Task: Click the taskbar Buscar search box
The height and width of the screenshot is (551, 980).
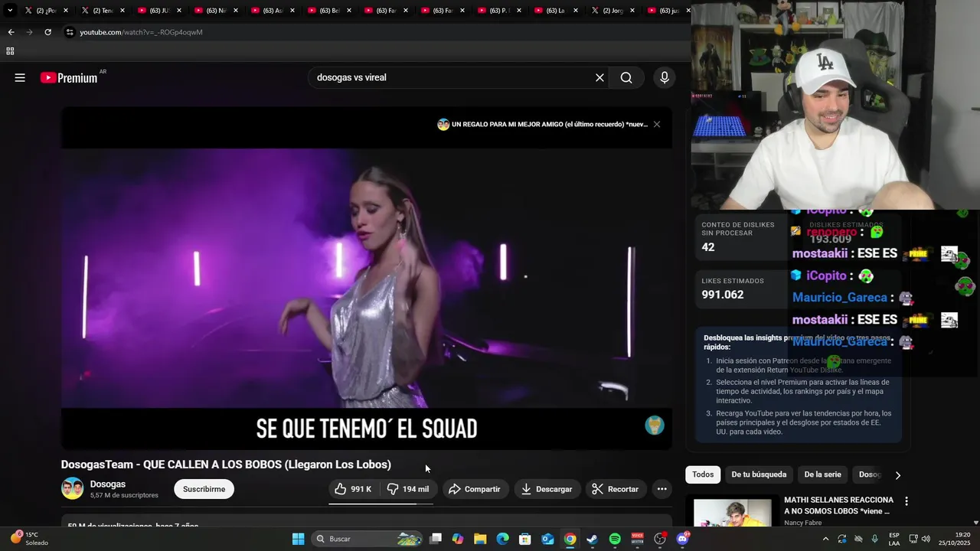Action: click(x=367, y=539)
